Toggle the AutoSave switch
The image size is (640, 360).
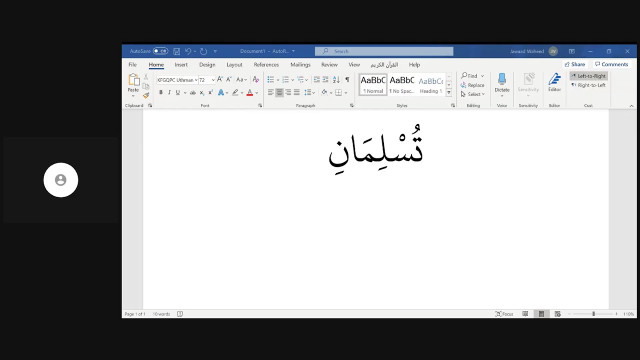(160, 51)
